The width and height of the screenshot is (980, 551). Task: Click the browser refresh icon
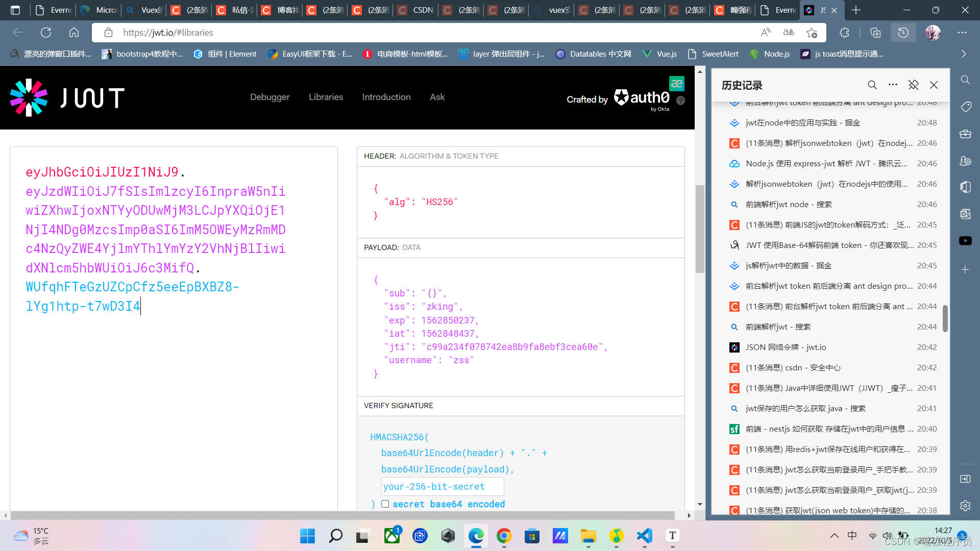46,33
